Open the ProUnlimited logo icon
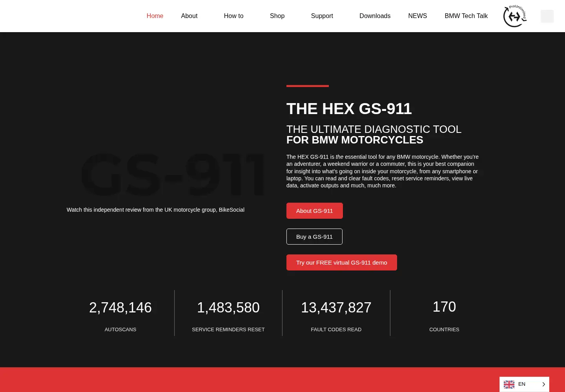Screen dimensions: 565x392 [x=515, y=16]
